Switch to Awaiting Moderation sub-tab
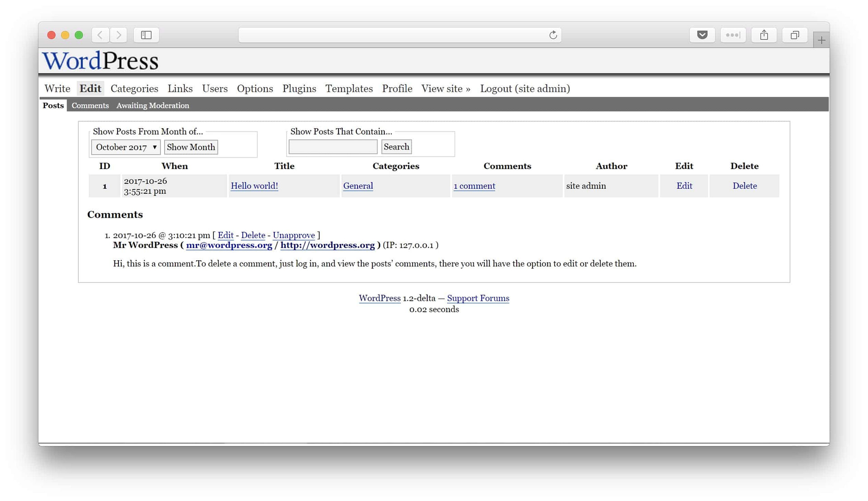 (153, 105)
